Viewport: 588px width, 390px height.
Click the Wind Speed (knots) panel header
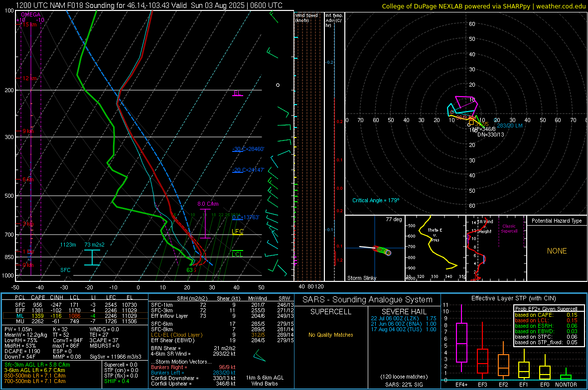coord(306,17)
